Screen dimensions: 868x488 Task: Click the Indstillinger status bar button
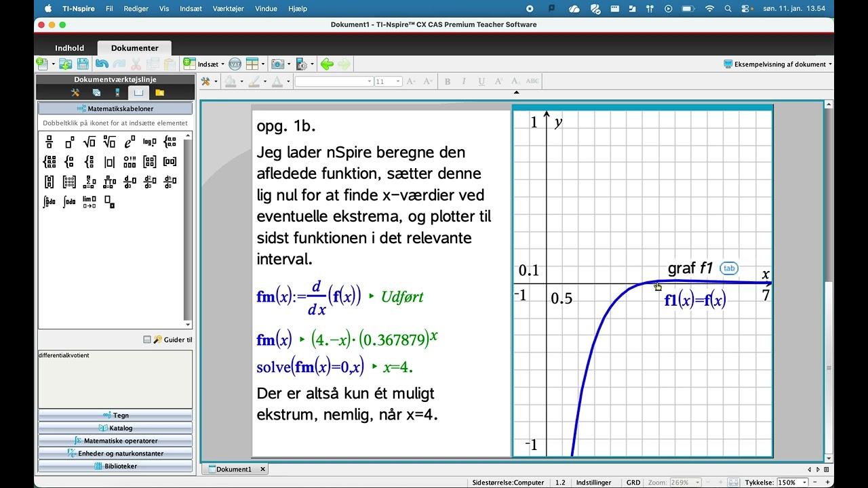point(593,483)
